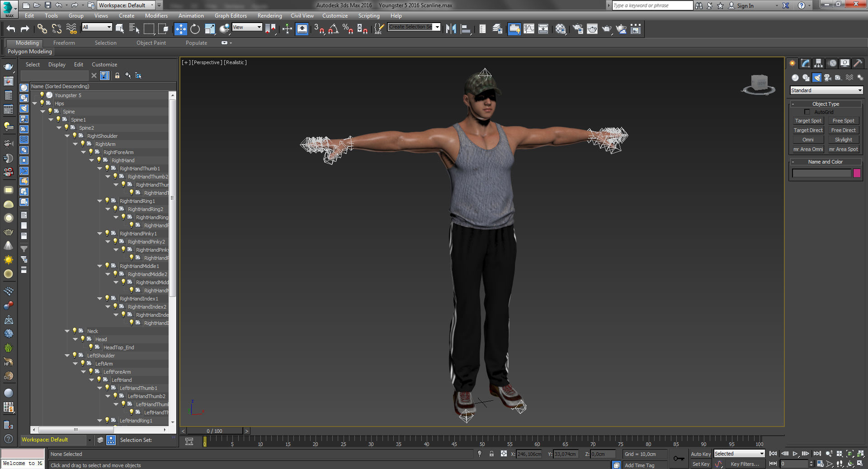Toggle visibility bulb for the Head bone
Screen dimensions: 868x469
pyautogui.click(x=83, y=339)
